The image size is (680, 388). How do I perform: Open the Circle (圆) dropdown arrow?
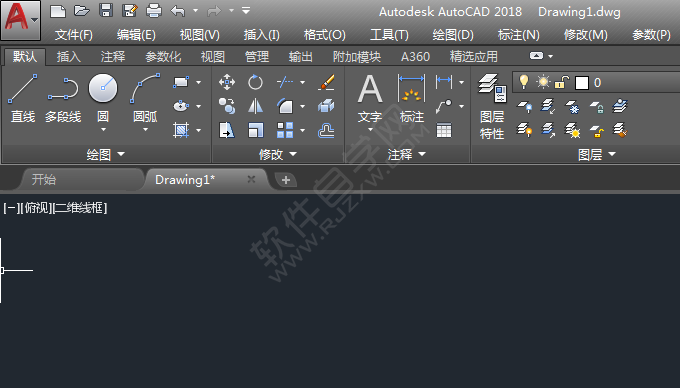click(x=103, y=130)
